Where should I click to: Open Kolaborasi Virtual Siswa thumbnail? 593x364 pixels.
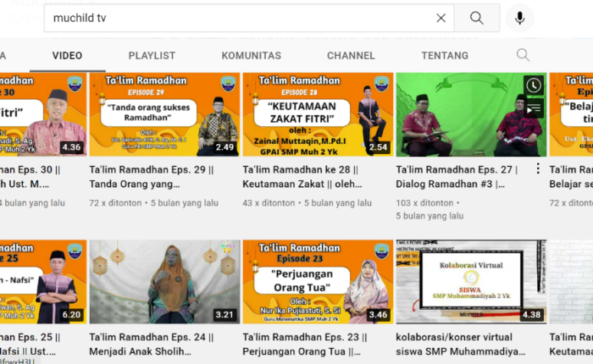click(x=471, y=282)
